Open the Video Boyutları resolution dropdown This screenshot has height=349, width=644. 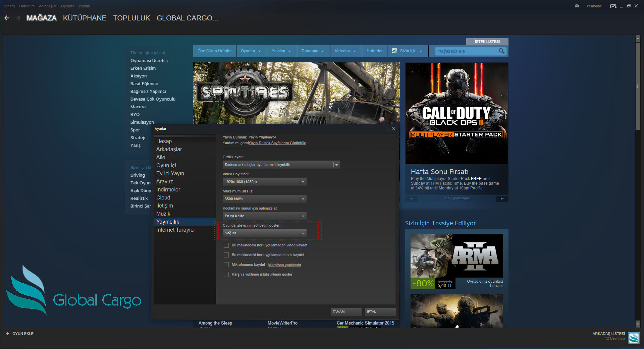pyautogui.click(x=264, y=182)
